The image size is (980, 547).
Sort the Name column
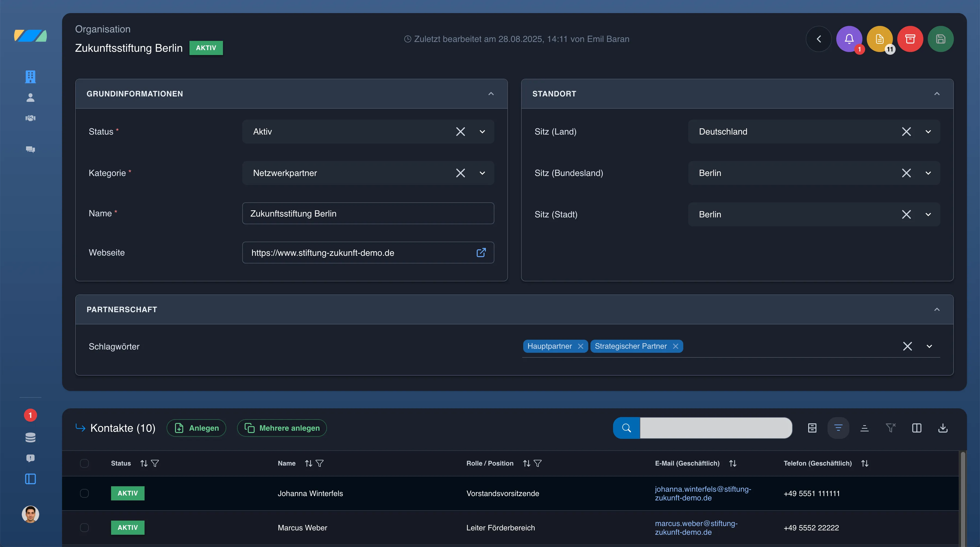pyautogui.click(x=308, y=463)
